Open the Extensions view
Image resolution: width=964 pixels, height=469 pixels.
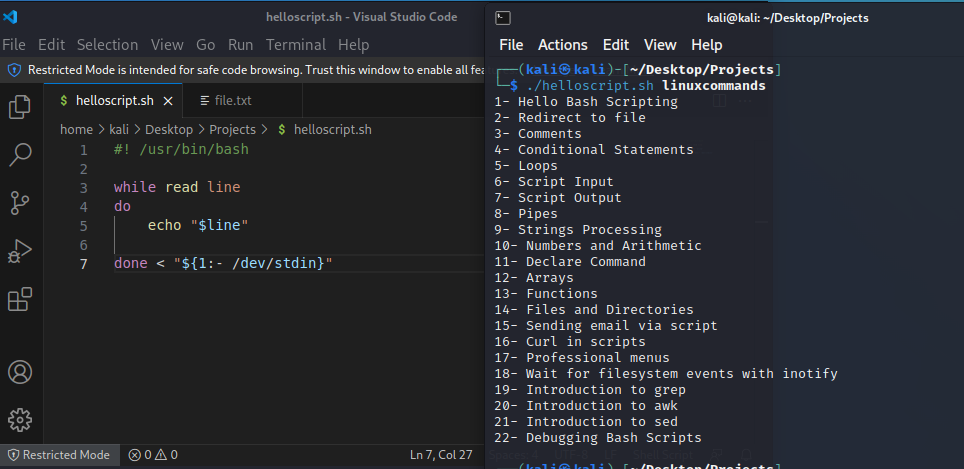click(20, 299)
